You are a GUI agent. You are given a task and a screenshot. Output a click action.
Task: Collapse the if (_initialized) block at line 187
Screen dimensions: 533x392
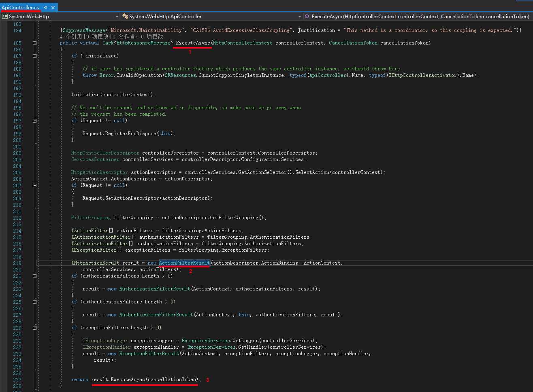click(34, 56)
